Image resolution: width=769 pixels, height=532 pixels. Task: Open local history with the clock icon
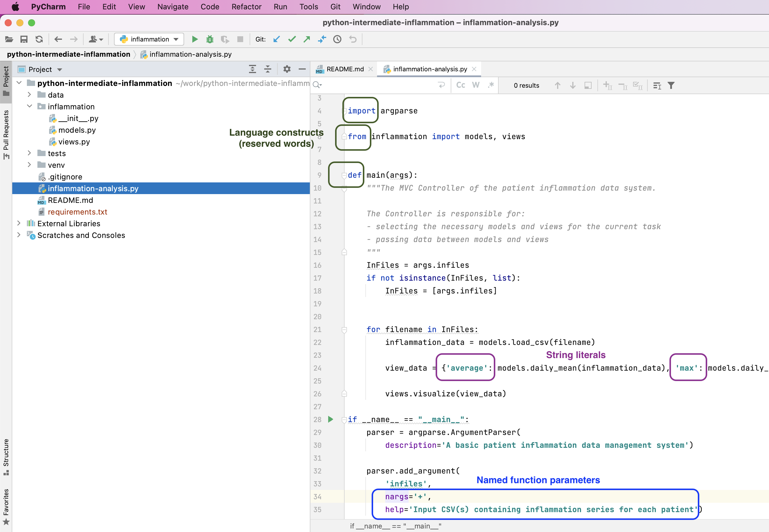pos(337,39)
